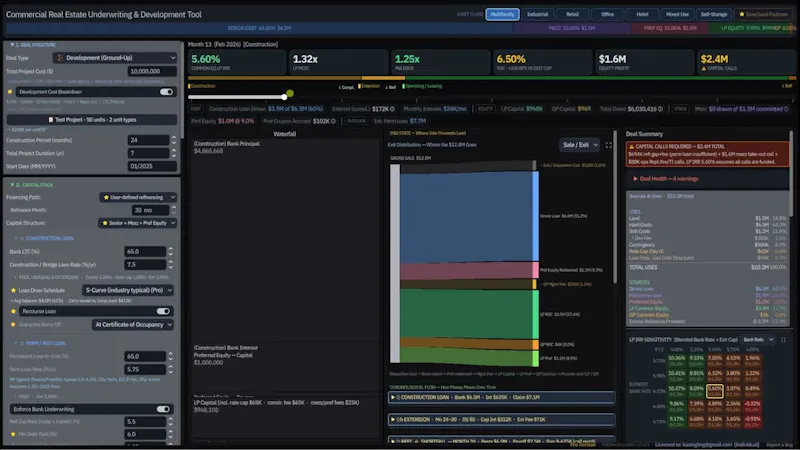The image size is (800, 450).
Task: Click info icon after Mezz committed text
Action: pyautogui.click(x=786, y=109)
